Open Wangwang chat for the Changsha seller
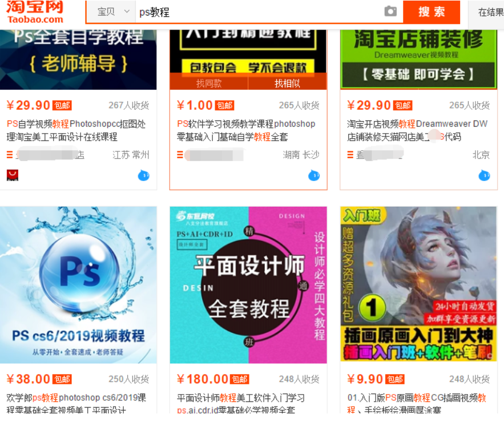The image size is (504, 422). click(x=313, y=176)
